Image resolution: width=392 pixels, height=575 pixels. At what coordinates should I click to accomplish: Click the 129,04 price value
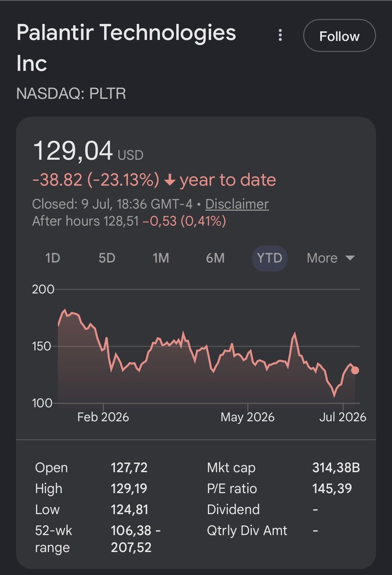[x=73, y=151]
